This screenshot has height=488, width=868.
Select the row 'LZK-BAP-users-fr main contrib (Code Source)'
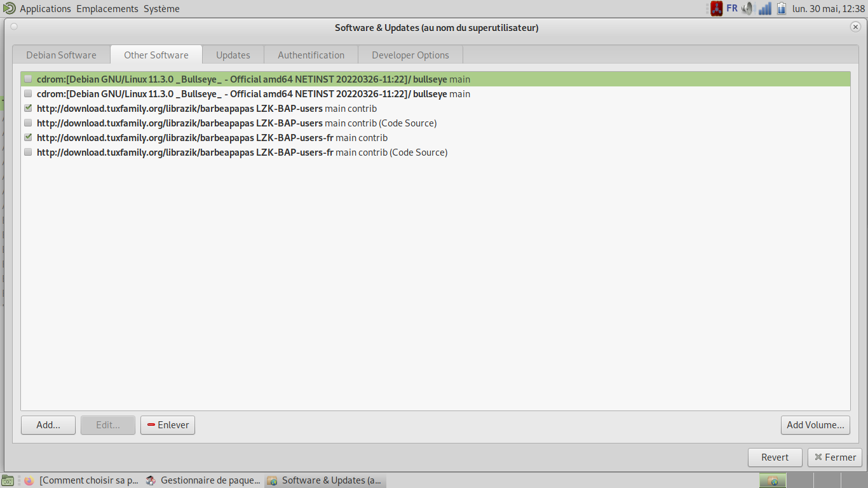242,152
